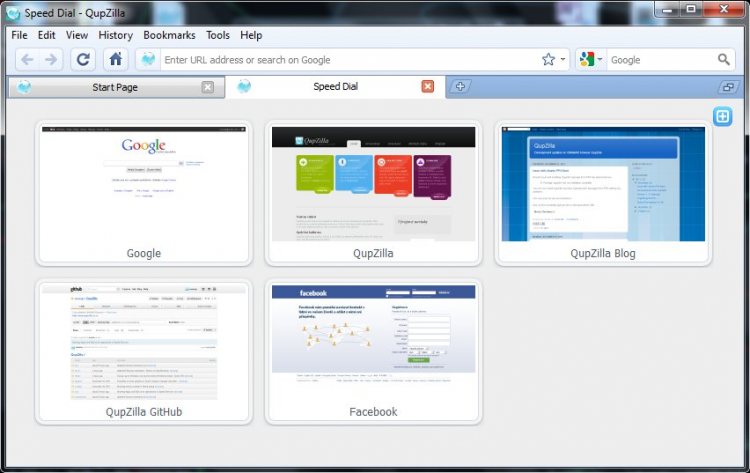Open the home page via house icon
750x473 pixels.
pos(116,59)
